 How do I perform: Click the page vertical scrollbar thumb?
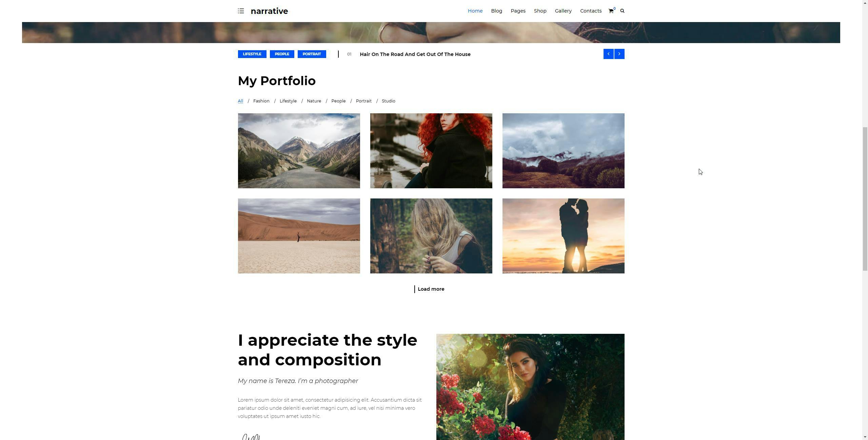[865, 199]
